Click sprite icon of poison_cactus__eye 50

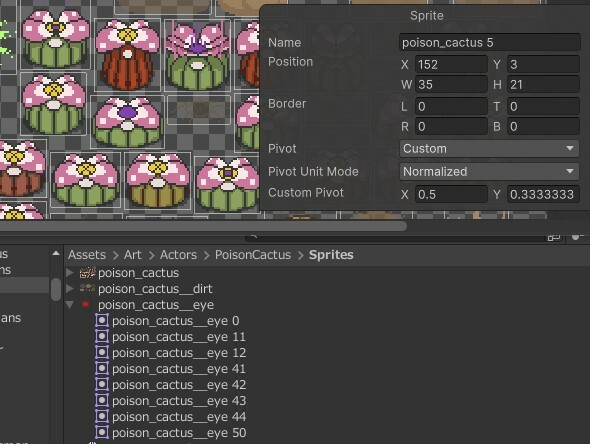[102, 432]
